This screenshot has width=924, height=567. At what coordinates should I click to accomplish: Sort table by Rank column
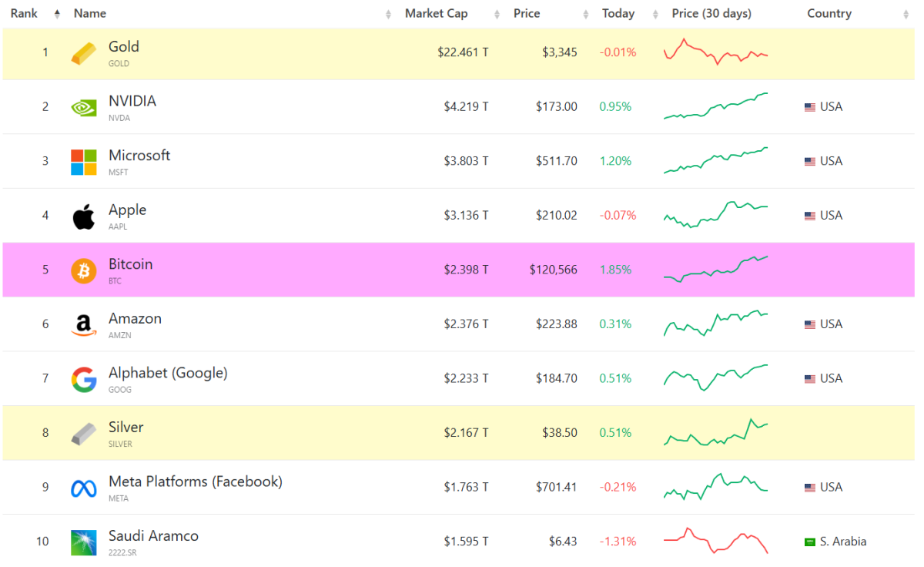click(x=57, y=14)
